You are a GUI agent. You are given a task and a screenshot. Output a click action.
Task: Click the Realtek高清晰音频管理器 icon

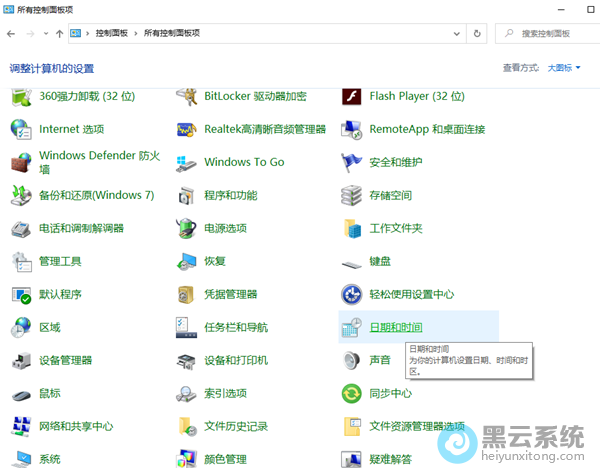(187, 130)
